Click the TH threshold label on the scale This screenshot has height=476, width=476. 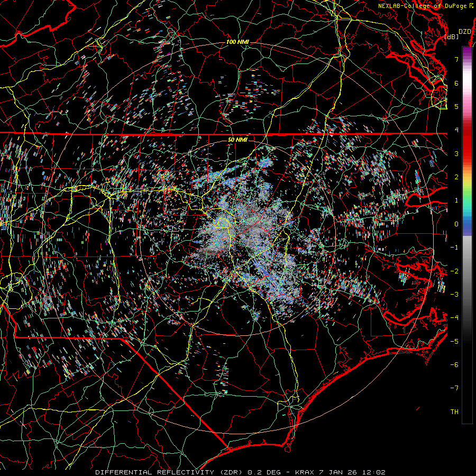pos(454,412)
